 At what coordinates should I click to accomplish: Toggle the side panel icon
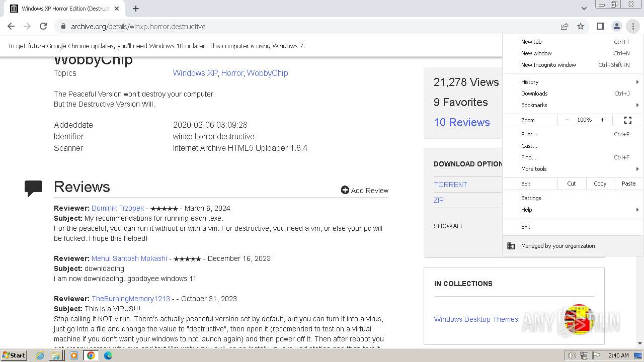[x=600, y=26]
